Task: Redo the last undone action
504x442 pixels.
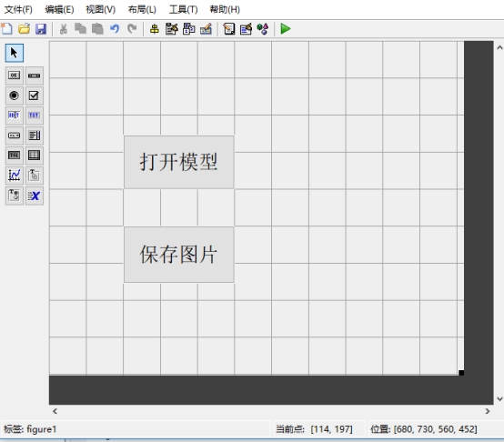Action: click(132, 28)
